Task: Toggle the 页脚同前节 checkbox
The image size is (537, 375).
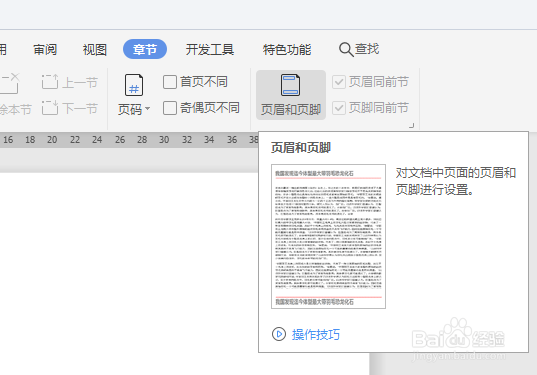Action: tap(339, 108)
